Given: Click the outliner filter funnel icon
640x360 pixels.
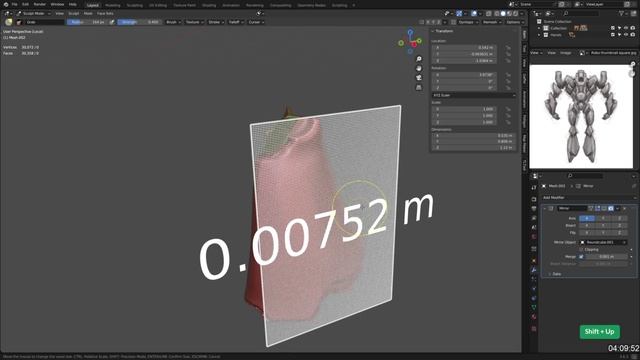Looking at the screenshot, I should pyautogui.click(x=622, y=13).
